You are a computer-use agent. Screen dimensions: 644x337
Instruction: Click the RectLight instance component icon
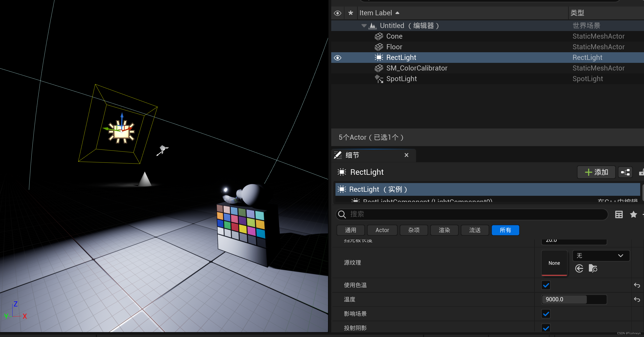tap(342, 189)
